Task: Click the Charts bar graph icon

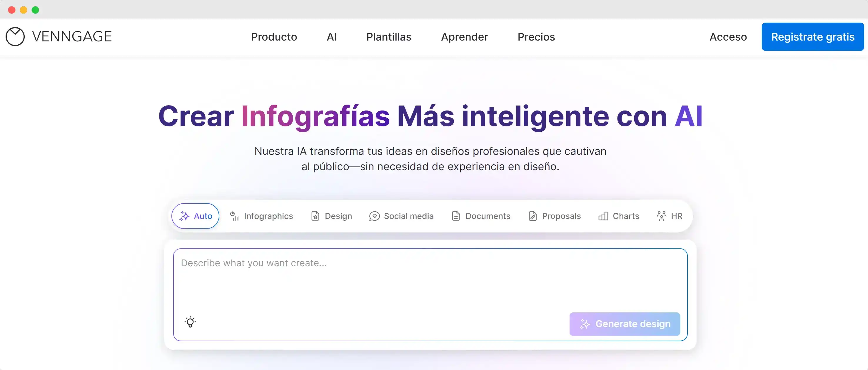Action: click(x=603, y=216)
